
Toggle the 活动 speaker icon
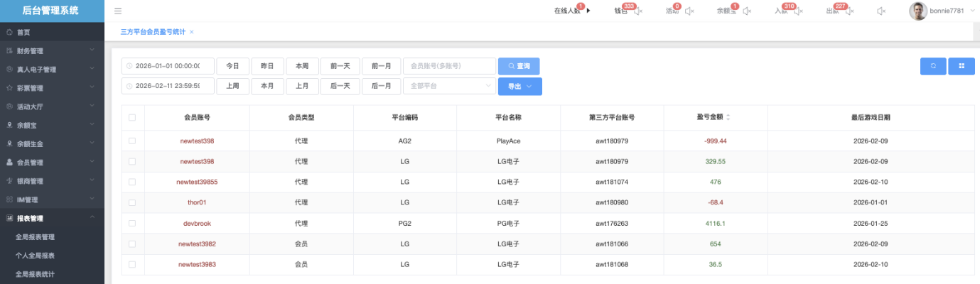(x=689, y=11)
